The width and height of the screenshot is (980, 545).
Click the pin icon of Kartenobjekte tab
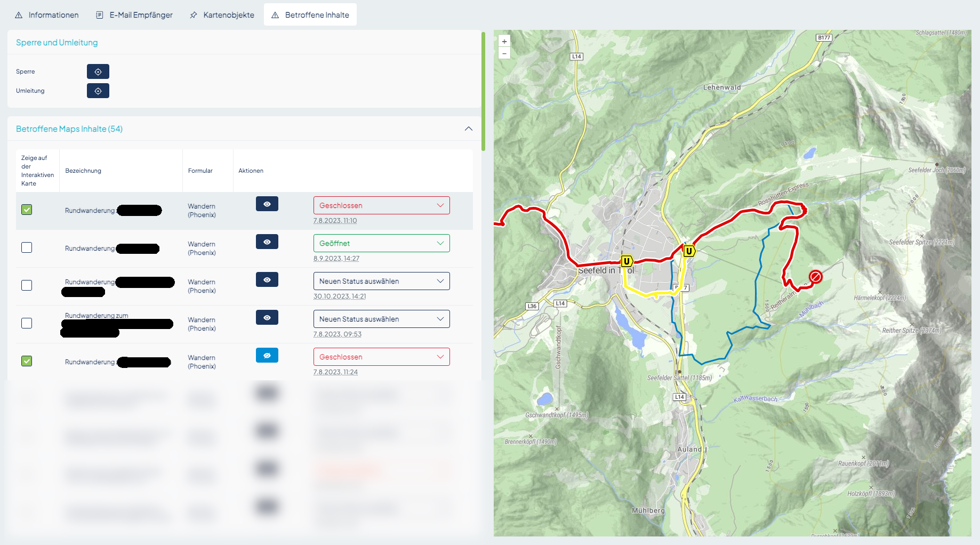194,15
